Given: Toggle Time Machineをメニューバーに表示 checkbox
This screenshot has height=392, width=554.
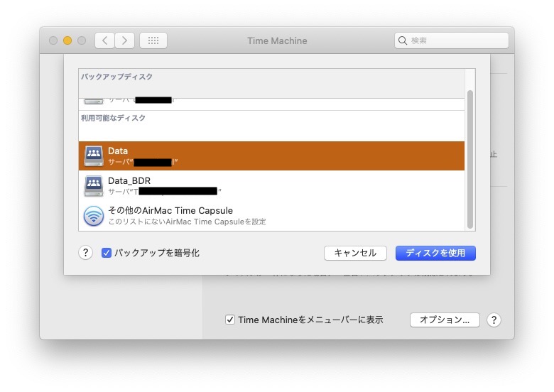Looking at the screenshot, I should click(x=230, y=320).
